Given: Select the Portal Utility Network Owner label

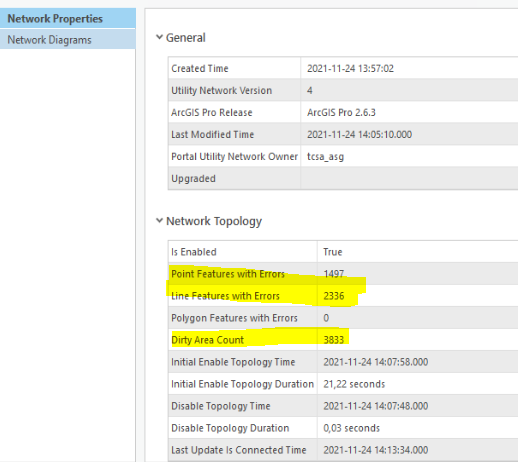Looking at the screenshot, I should 235,156.
